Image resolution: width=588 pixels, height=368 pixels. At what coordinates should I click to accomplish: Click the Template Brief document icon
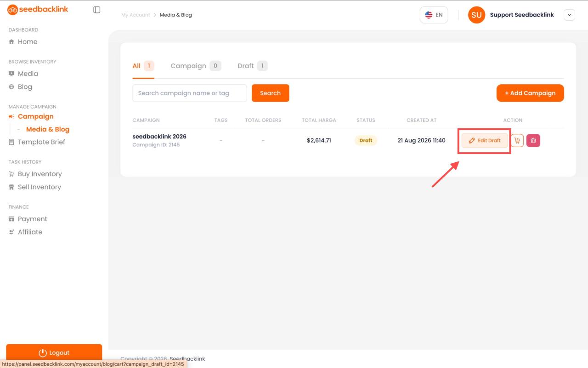click(x=11, y=142)
